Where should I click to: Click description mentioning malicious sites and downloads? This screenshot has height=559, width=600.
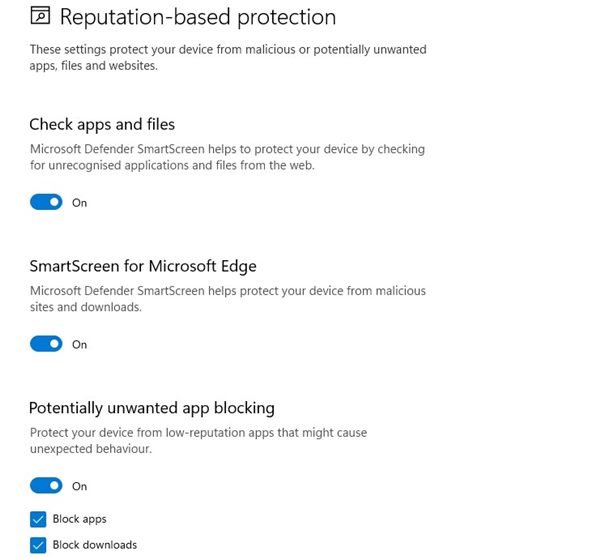[228, 299]
